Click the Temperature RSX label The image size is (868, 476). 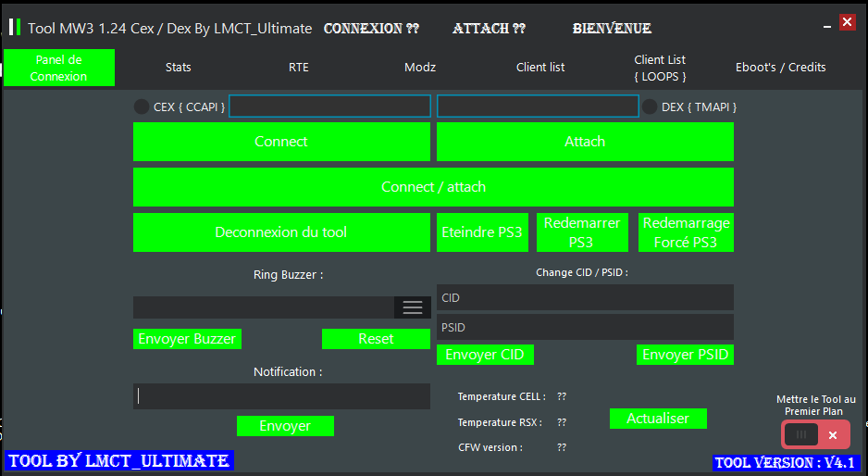click(x=500, y=422)
